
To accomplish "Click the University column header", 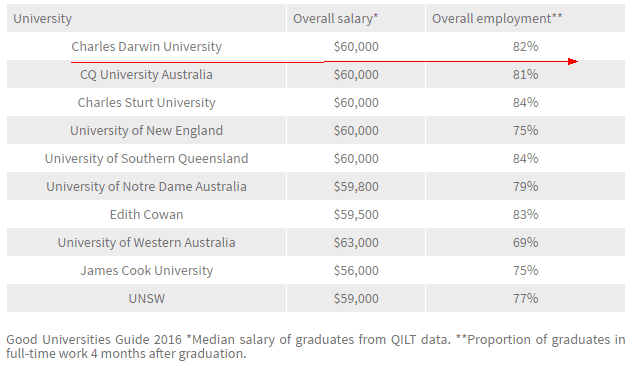I will click(x=146, y=18).
